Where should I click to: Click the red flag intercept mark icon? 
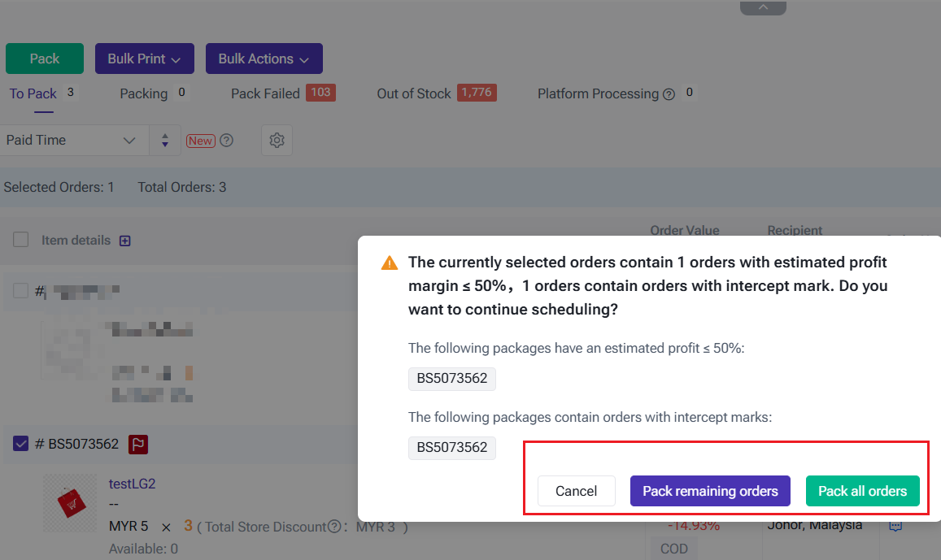click(138, 445)
